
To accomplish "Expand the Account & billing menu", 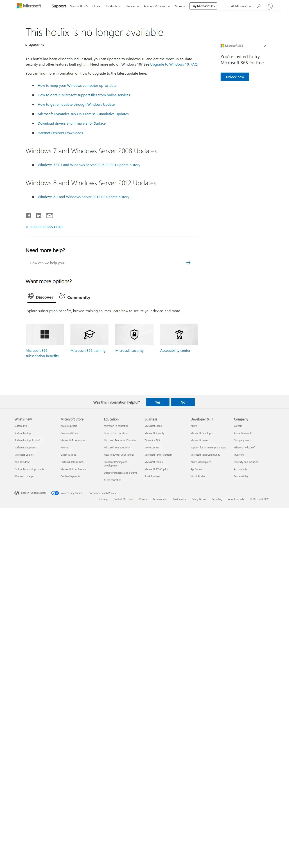I will coord(157,6).
